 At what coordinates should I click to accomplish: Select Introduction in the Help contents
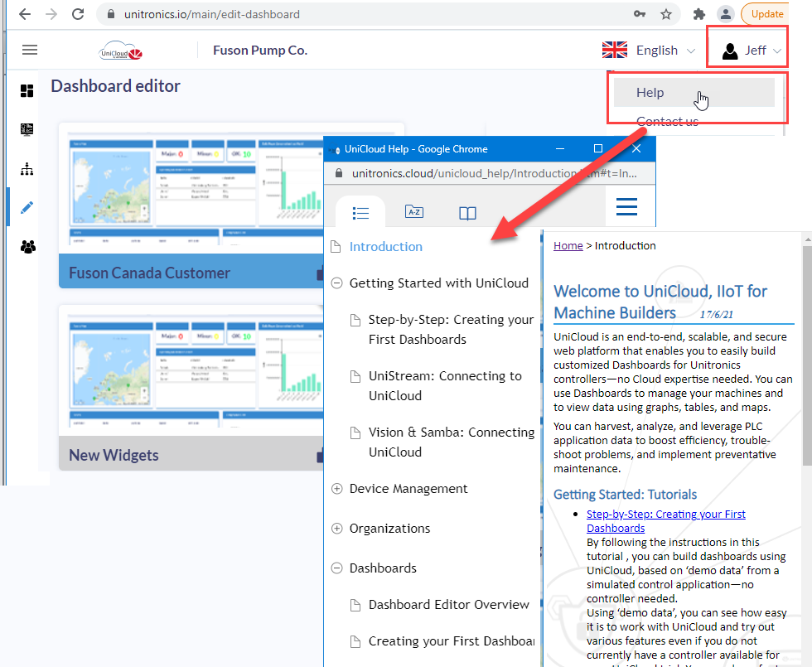[386, 247]
